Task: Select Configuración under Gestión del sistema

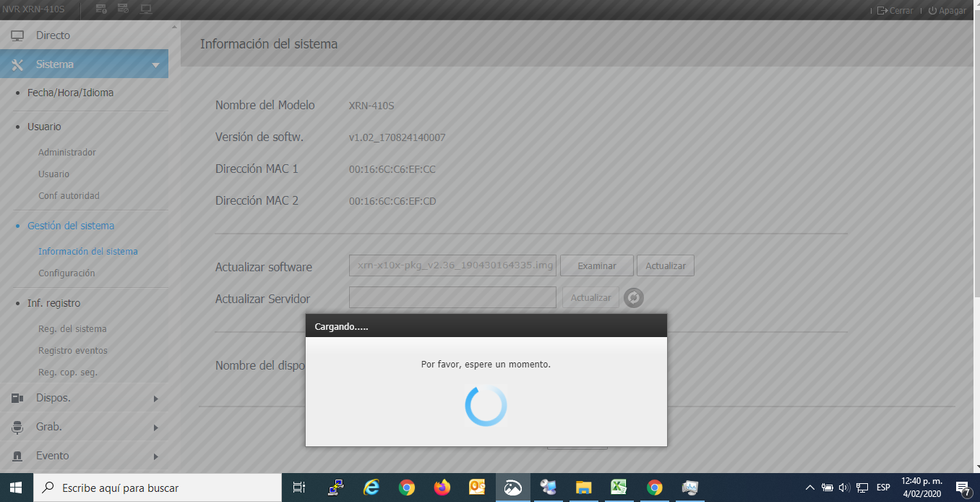Action: coord(66,273)
